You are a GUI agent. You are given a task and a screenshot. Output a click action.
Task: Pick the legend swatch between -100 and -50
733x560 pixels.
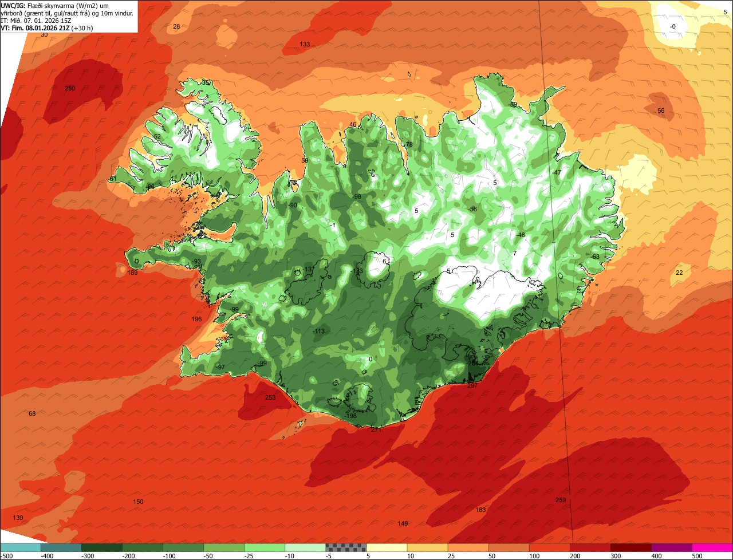[183, 547]
